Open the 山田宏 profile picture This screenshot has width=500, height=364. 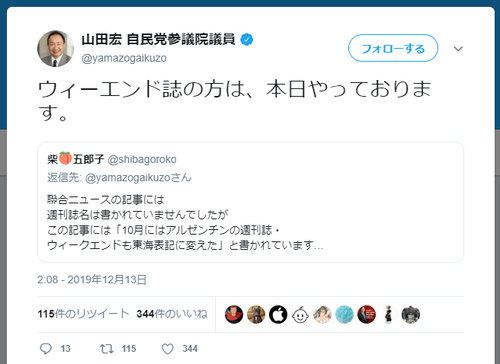tap(55, 49)
